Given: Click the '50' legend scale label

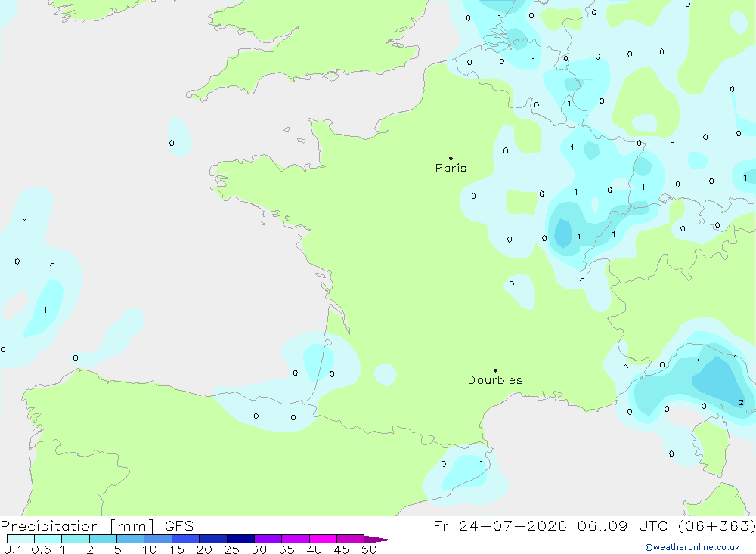Looking at the screenshot, I should pos(369,549).
